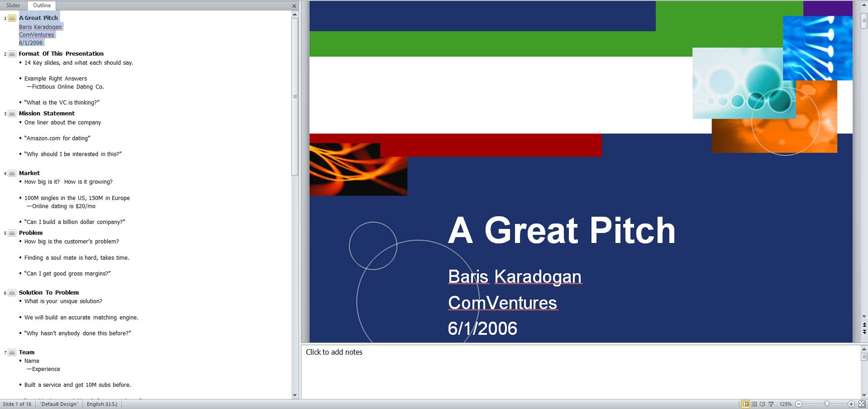This screenshot has width=868, height=409.
Task: Click Slide 1 of 16 status text
Action: tap(17, 404)
